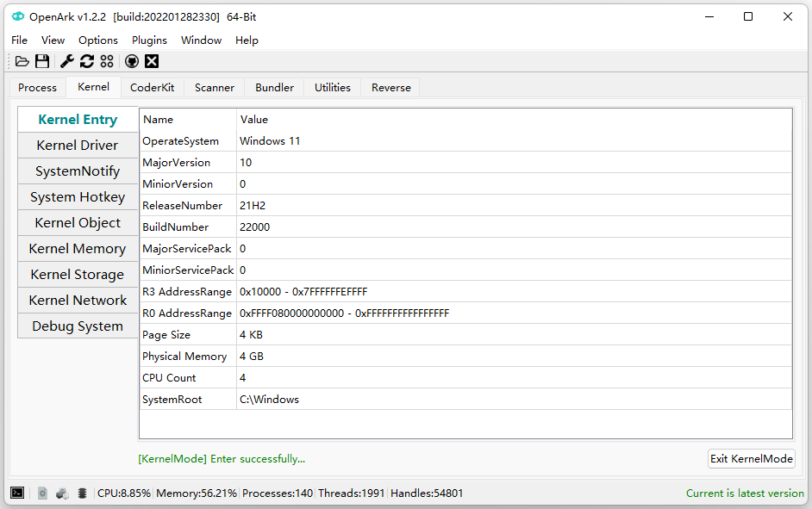Open the SystemNotify section
812x509 pixels.
click(78, 171)
